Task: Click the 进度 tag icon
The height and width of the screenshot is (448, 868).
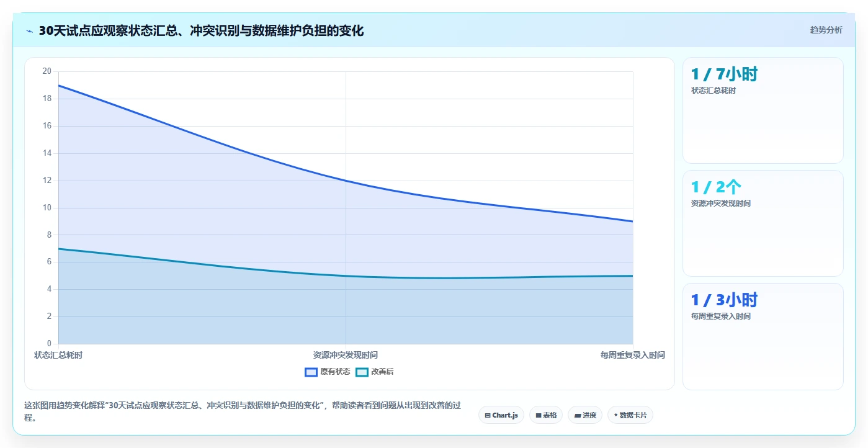Action: click(x=578, y=416)
